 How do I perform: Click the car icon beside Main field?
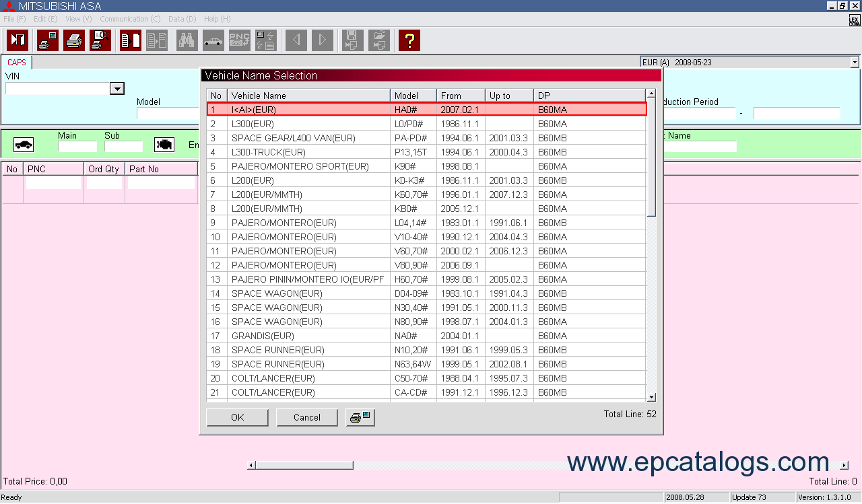[x=24, y=144]
